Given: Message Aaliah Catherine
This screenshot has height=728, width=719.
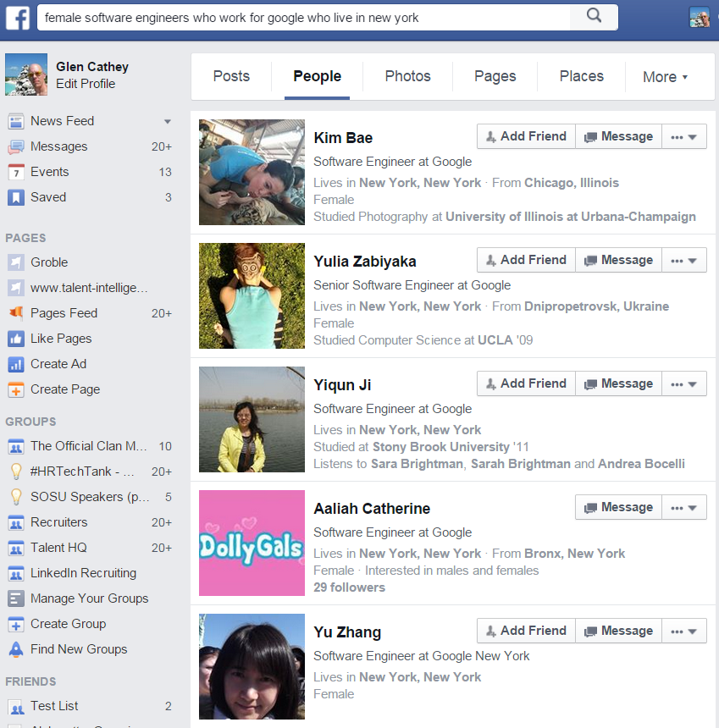Looking at the screenshot, I should (x=618, y=507).
